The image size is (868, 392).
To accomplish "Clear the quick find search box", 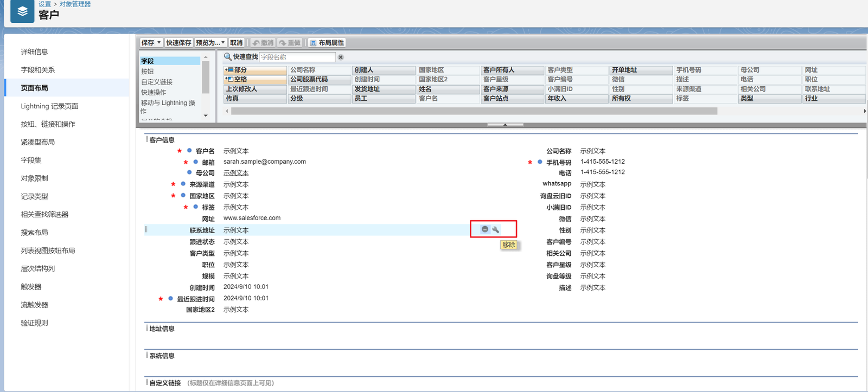I will pos(341,57).
